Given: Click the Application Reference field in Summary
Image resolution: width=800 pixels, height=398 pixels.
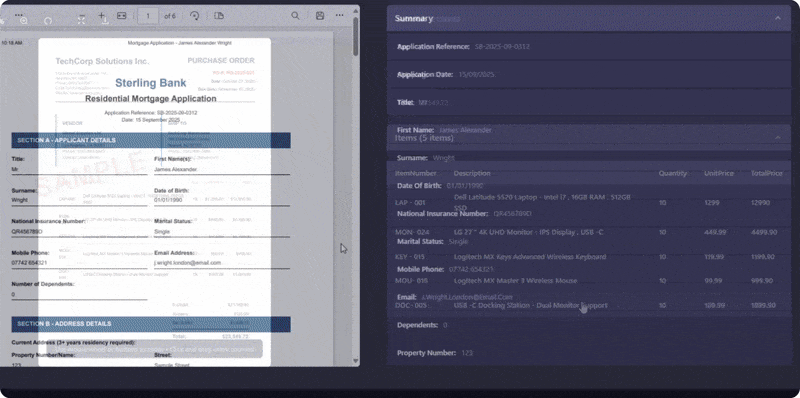Looking at the screenshot, I should [x=589, y=46].
